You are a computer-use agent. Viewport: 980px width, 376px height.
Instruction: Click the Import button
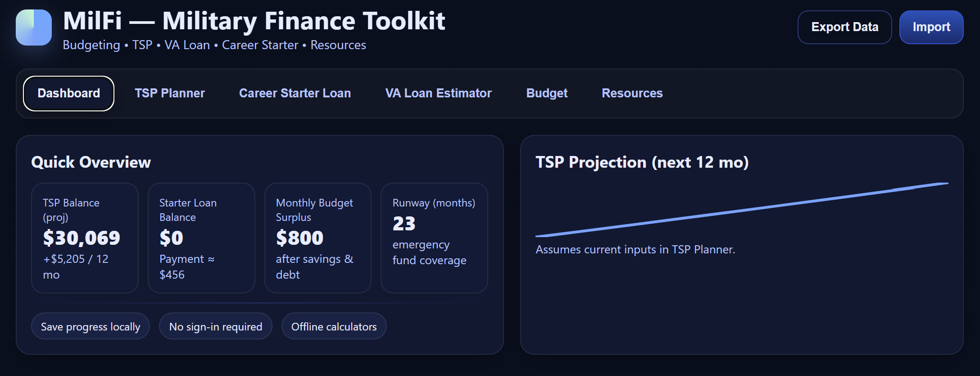pyautogui.click(x=931, y=27)
